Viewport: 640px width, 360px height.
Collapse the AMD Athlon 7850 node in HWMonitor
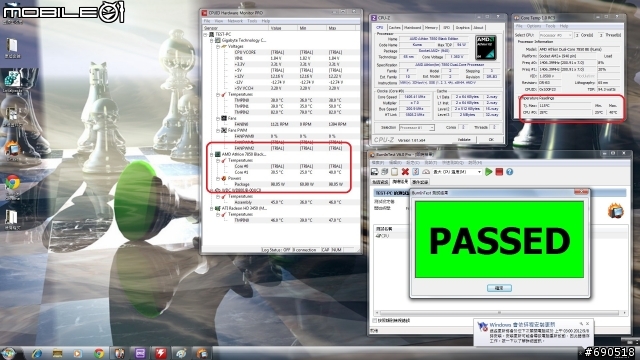[212, 155]
